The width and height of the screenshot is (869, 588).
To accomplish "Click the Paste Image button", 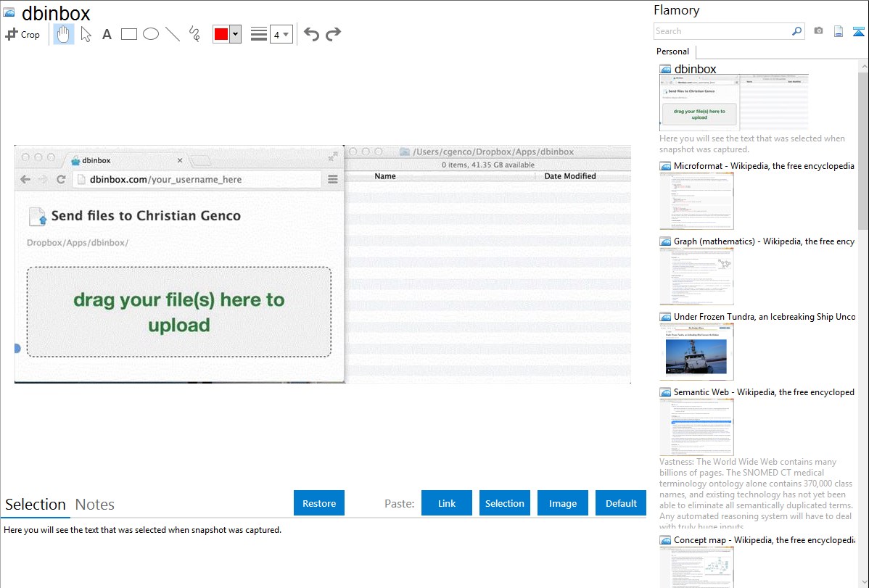I will pos(562,503).
